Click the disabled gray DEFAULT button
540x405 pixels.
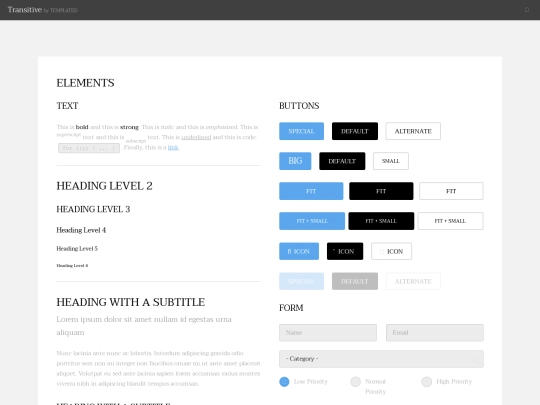pyautogui.click(x=355, y=281)
